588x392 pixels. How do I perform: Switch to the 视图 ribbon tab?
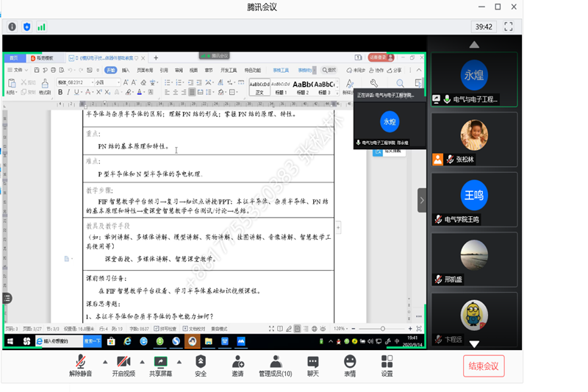[x=193, y=70]
